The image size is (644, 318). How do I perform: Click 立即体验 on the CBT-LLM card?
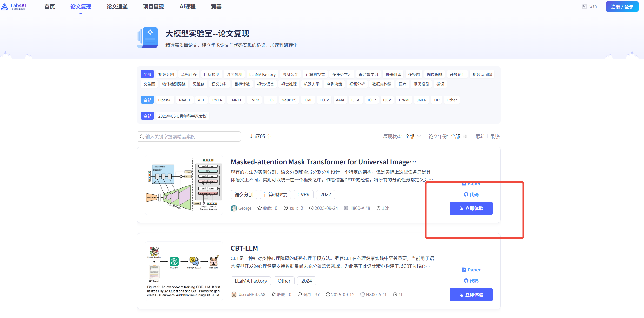(x=471, y=295)
